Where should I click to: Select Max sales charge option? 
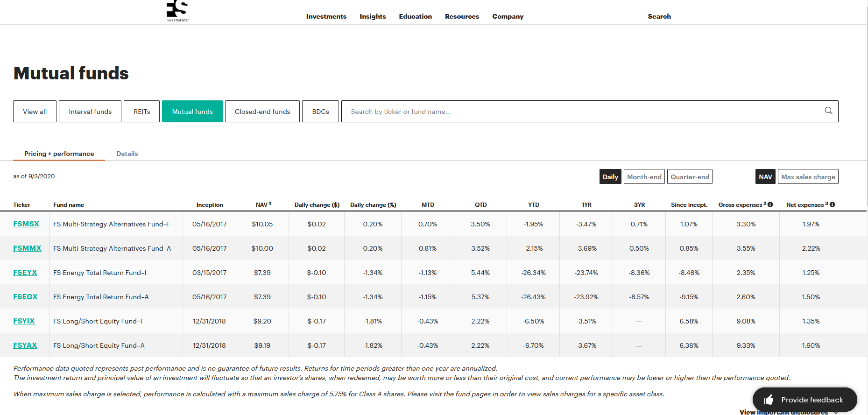808,176
